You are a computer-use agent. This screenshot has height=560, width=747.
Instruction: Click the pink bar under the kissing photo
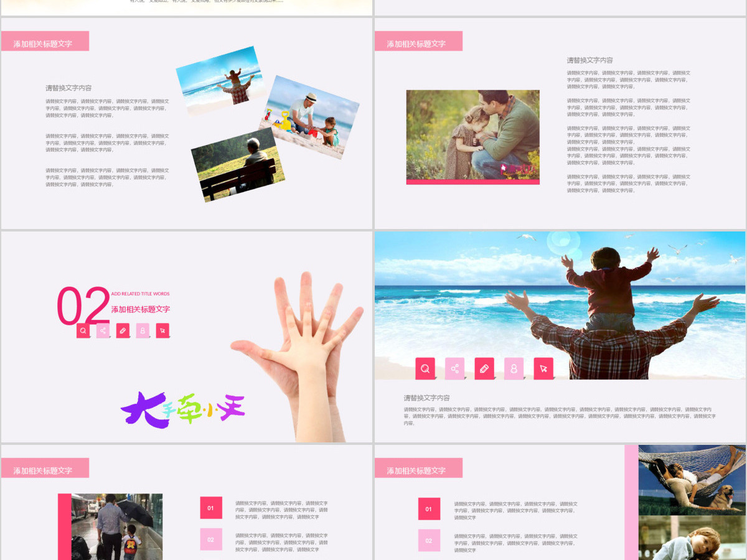click(x=473, y=182)
